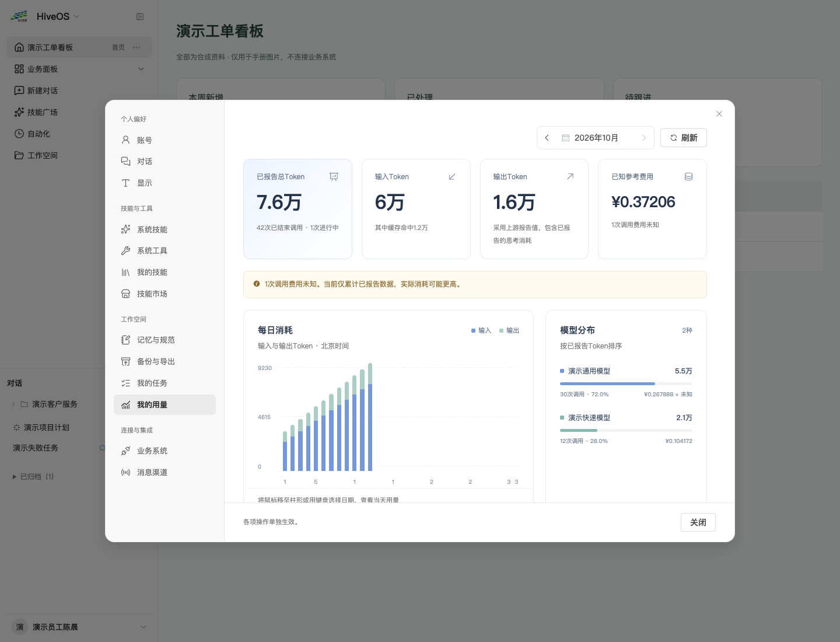The width and height of the screenshot is (840, 642).
Task: Click the 自动化 clock icon
Action: click(19, 134)
